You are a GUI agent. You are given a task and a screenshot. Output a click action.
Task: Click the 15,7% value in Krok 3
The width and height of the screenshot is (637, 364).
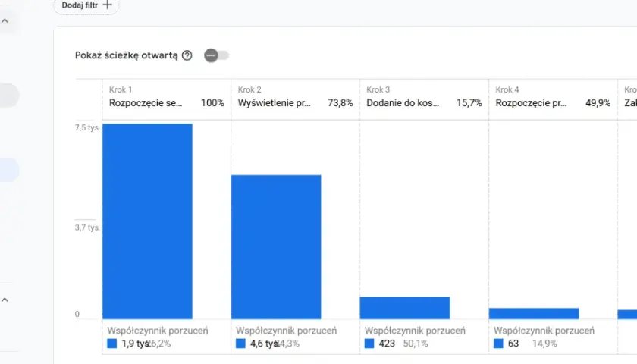[469, 103]
